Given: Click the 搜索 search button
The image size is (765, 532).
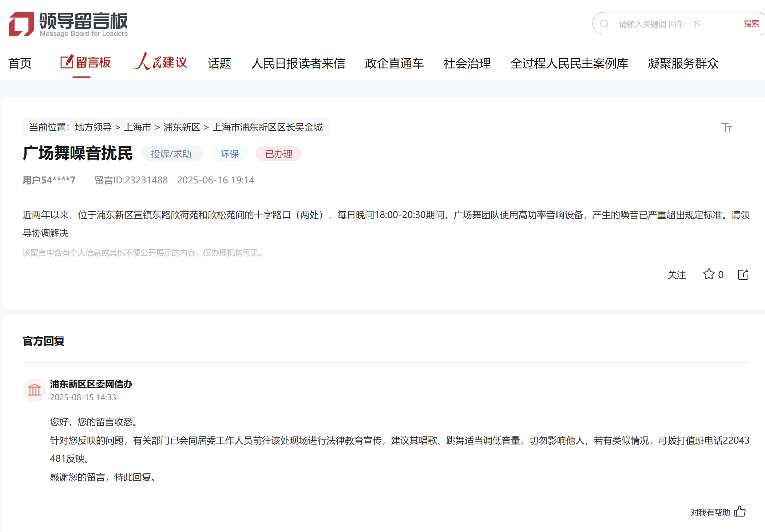Looking at the screenshot, I should [x=751, y=24].
